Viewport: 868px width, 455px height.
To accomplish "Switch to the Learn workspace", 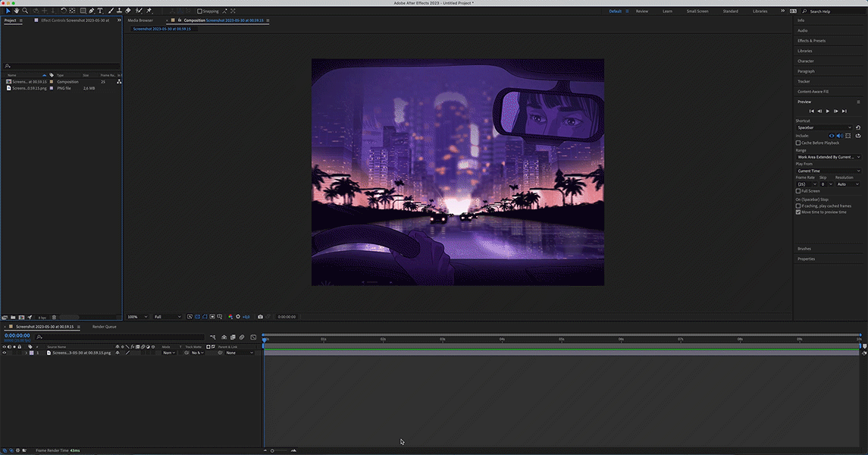I will (668, 11).
